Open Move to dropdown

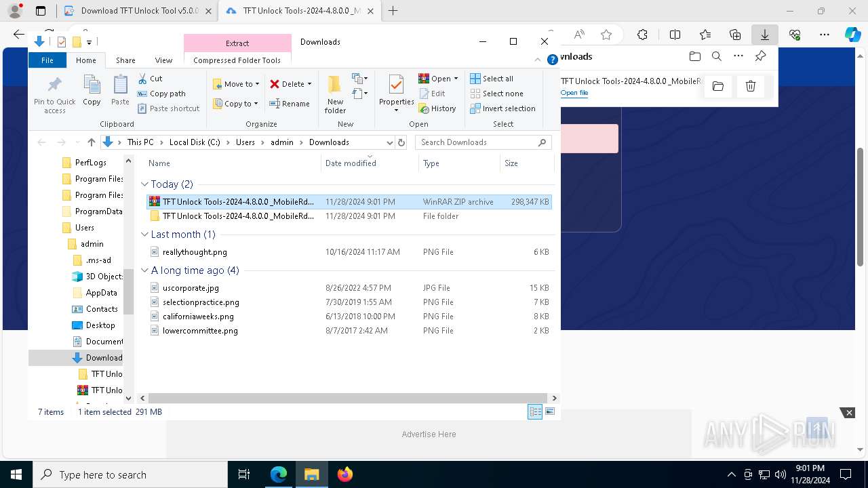tap(236, 84)
